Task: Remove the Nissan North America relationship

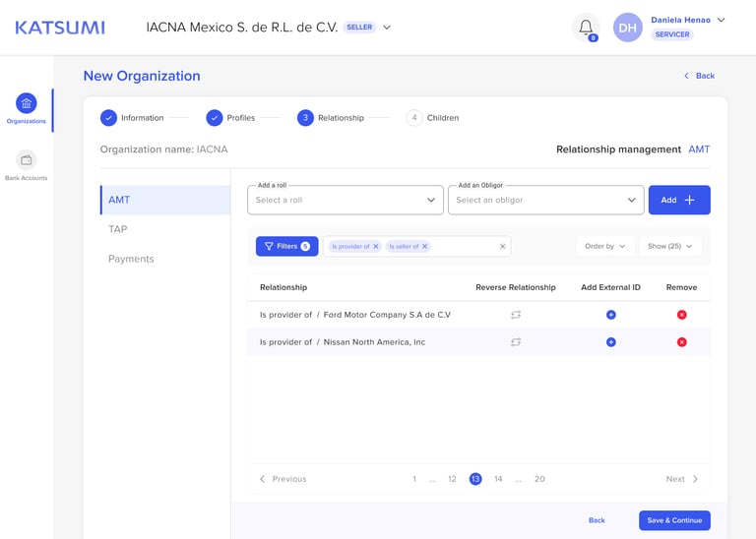Action: (681, 342)
